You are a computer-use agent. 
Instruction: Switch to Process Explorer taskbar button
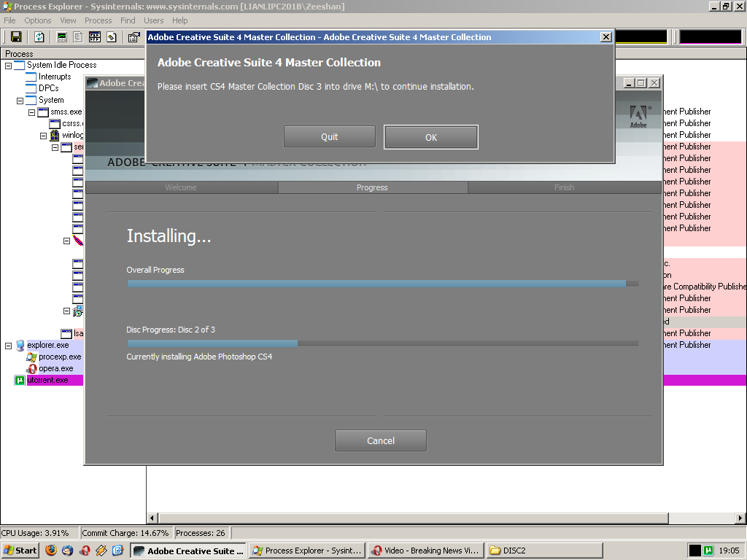click(x=307, y=551)
